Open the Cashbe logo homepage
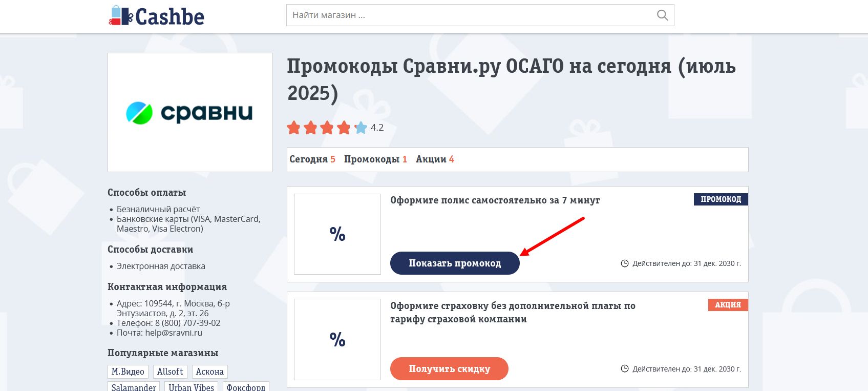 [157, 16]
